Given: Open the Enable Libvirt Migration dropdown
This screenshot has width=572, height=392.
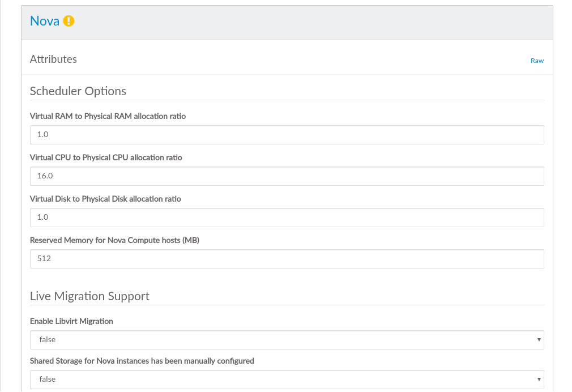Looking at the screenshot, I should [x=287, y=340].
